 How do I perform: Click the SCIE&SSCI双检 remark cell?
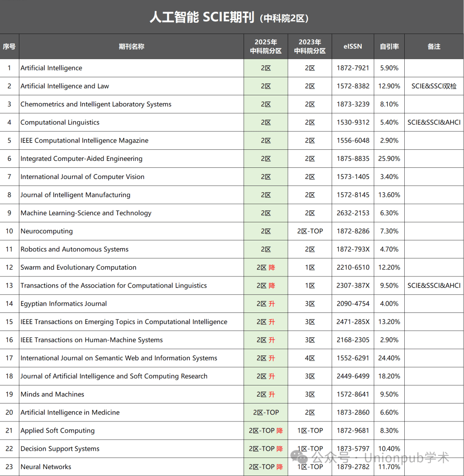point(434,86)
